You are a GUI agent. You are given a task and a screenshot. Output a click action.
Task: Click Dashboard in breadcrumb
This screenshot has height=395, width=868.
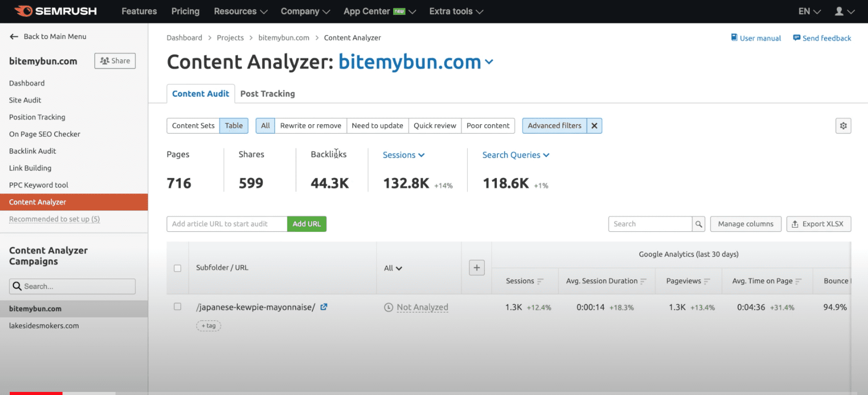tap(185, 38)
